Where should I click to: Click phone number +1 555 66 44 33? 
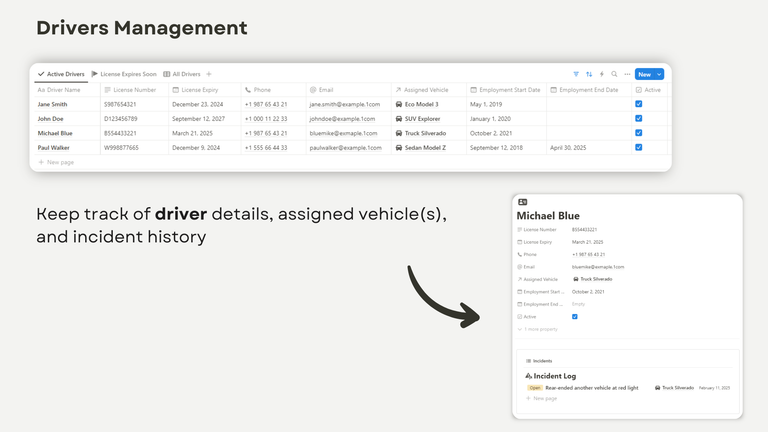pyautogui.click(x=266, y=147)
